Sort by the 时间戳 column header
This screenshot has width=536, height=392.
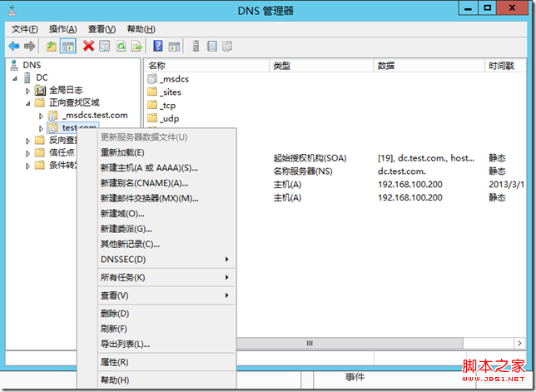coord(505,66)
